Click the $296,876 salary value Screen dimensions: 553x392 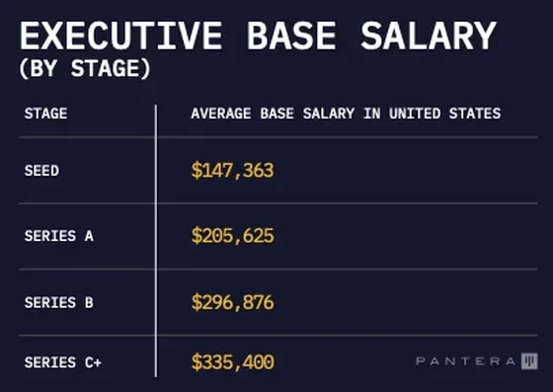(232, 302)
